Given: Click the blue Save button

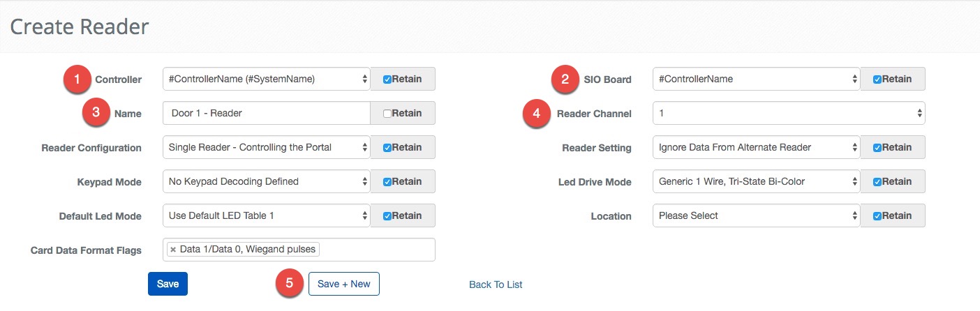Looking at the screenshot, I should click(x=168, y=284).
